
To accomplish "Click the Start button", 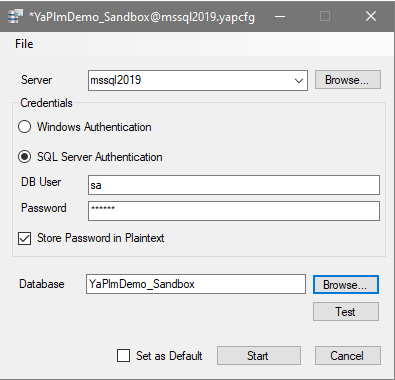I will 259,356.
